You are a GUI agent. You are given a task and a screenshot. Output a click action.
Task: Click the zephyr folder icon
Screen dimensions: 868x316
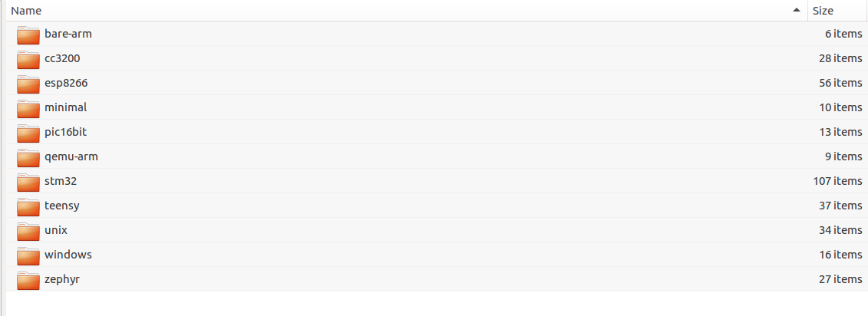[28, 280]
